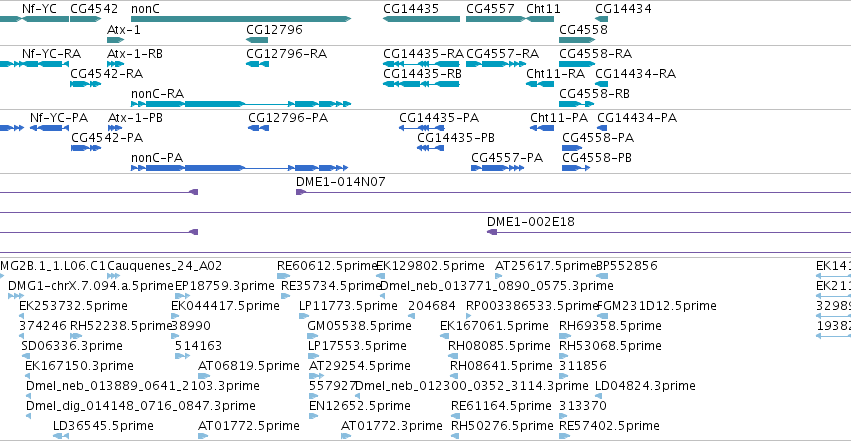
Task: Select EST AT06819.5prime
Action: pos(204,375)
